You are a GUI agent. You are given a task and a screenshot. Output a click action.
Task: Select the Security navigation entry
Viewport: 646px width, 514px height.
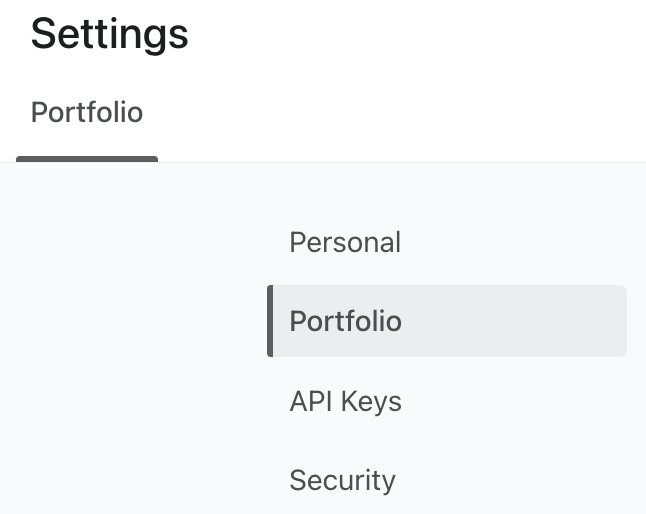(342, 480)
